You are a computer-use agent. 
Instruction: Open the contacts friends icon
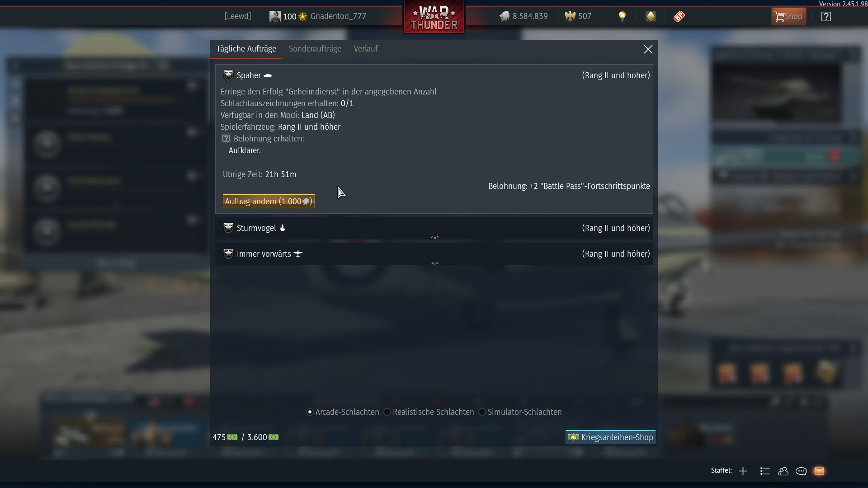tap(783, 471)
